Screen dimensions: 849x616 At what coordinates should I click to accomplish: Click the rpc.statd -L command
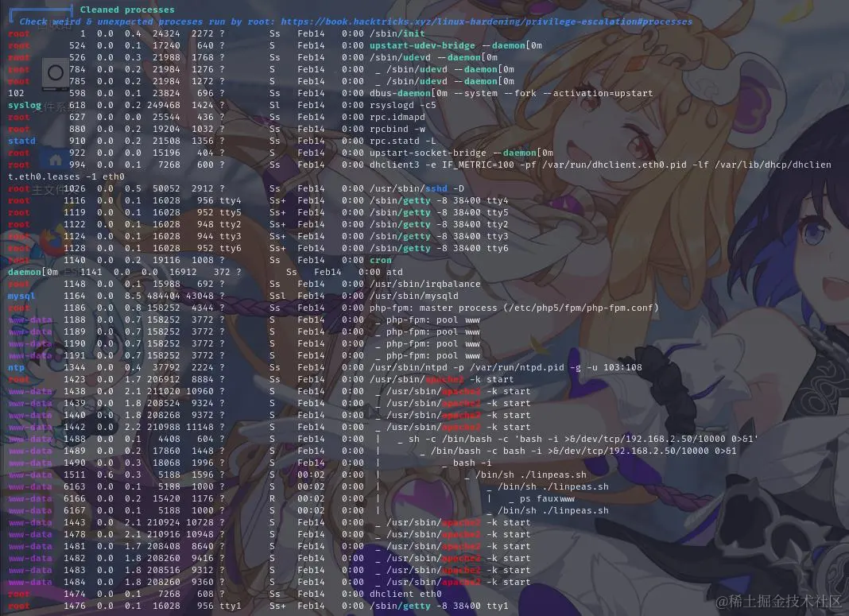click(x=402, y=141)
